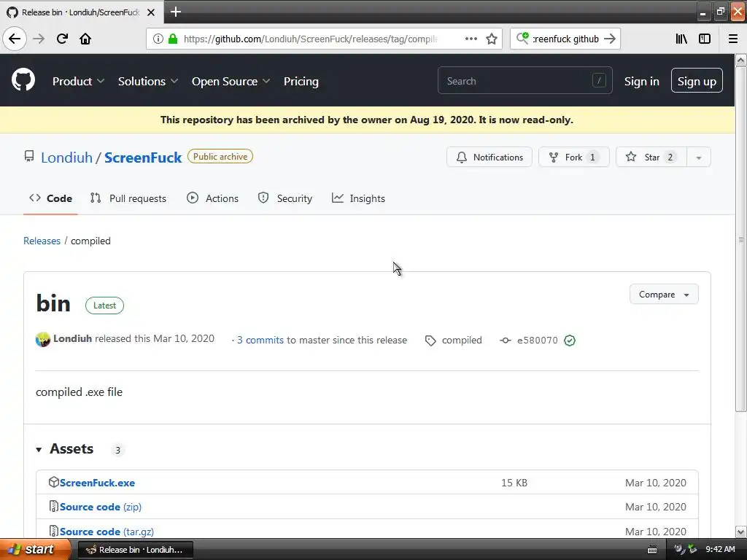This screenshot has width=747, height=560.
Task: Open the Compare dropdown
Action: [664, 295]
